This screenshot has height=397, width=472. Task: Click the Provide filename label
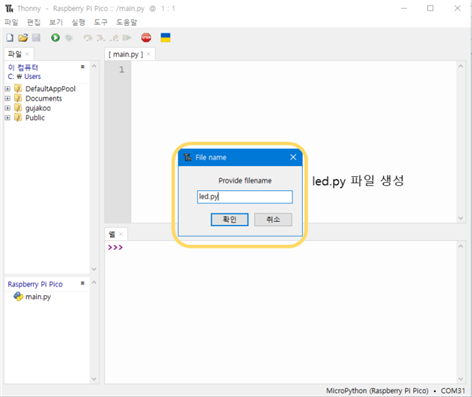point(245,180)
